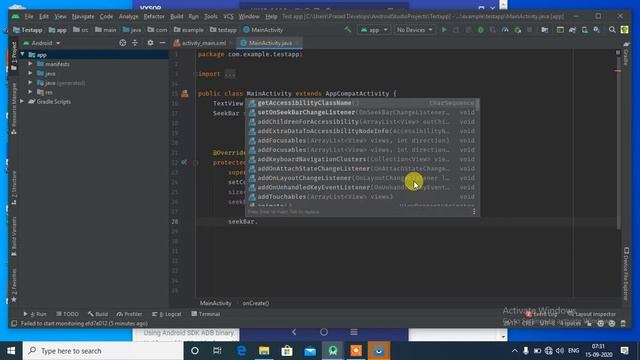Open the Favorites side tool window
640x360 pixels.
point(14,286)
